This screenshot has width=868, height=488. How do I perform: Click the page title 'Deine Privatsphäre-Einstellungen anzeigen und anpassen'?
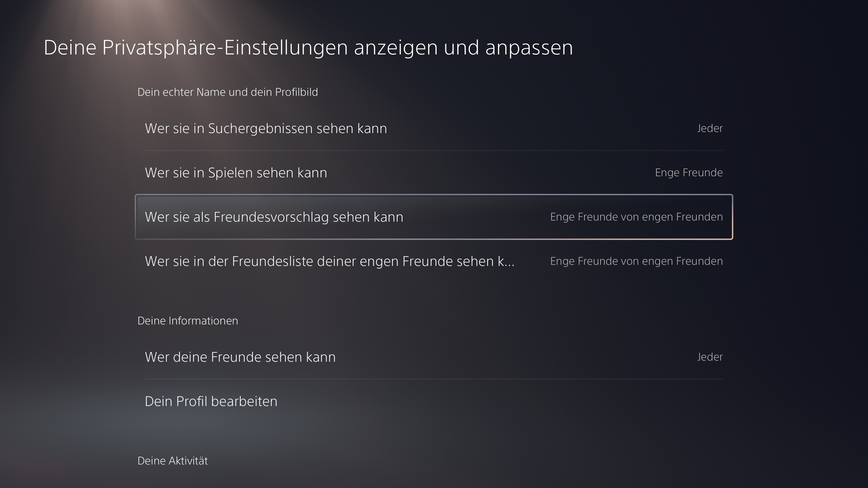point(308,47)
